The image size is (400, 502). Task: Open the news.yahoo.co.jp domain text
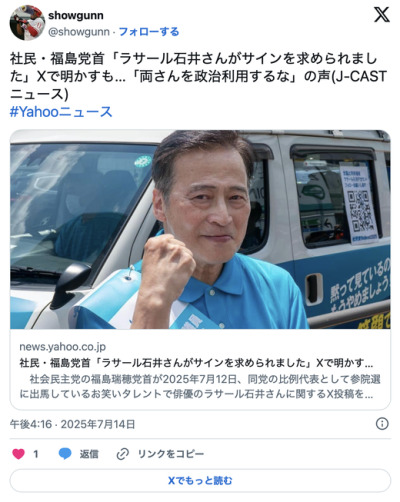click(x=63, y=347)
